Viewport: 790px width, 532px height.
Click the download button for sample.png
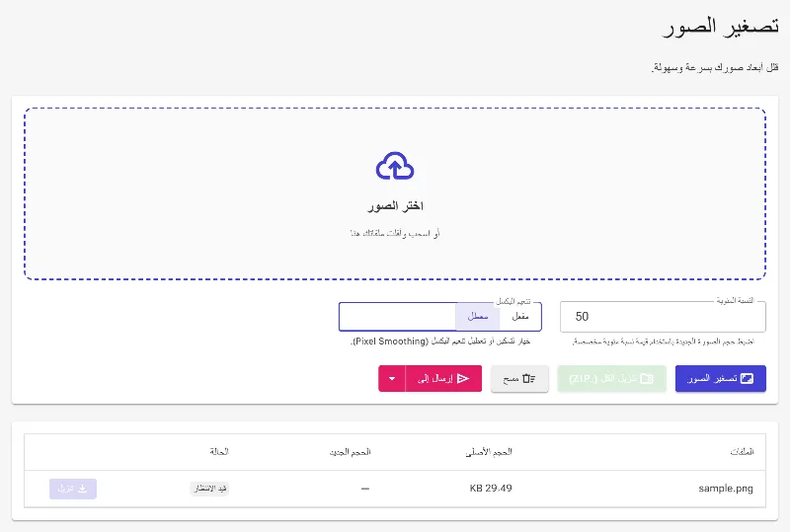pyautogui.click(x=73, y=489)
